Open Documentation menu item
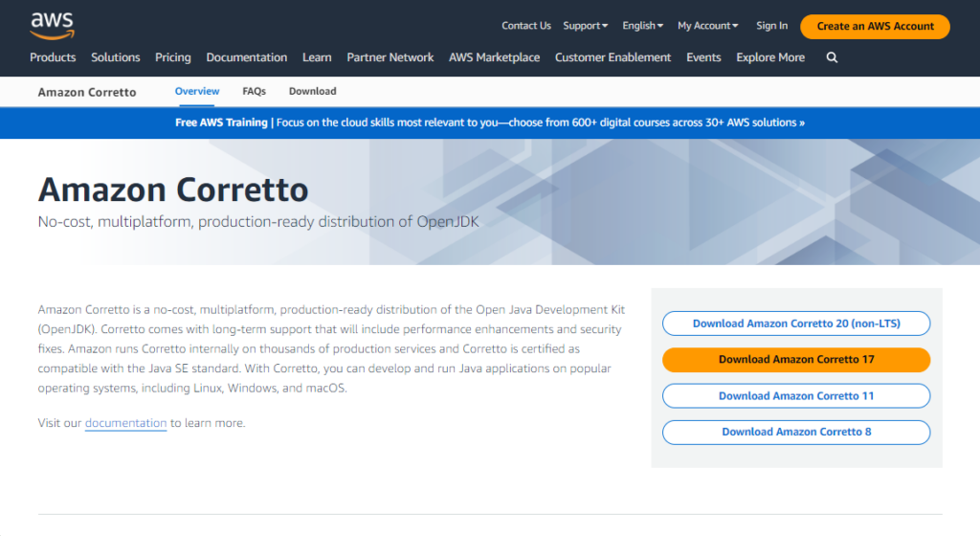This screenshot has height=536, width=980. point(247,57)
